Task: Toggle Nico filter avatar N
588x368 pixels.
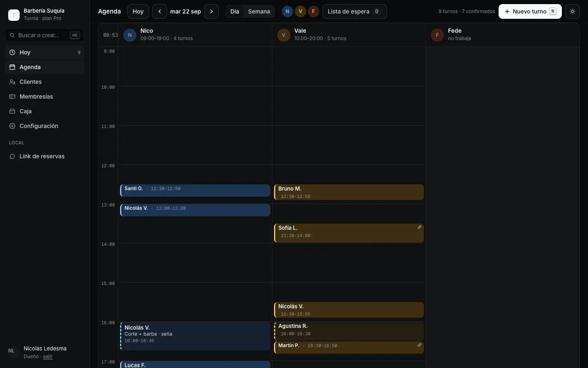Action: (x=287, y=11)
